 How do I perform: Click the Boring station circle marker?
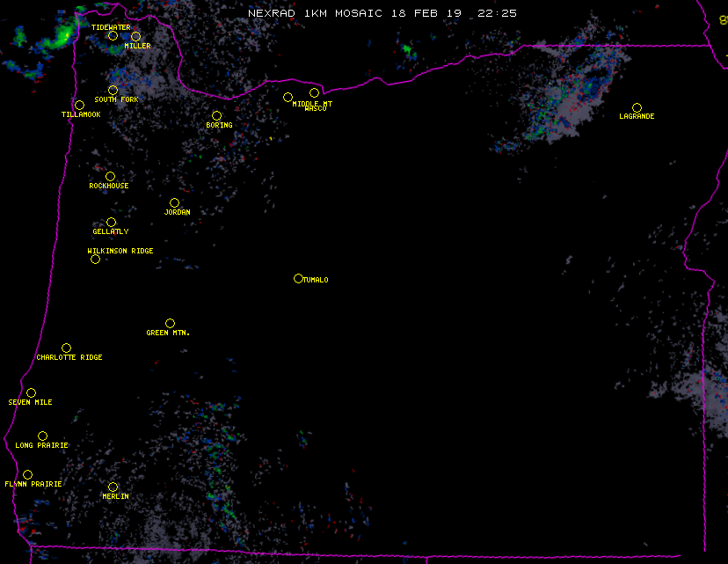[216, 116]
